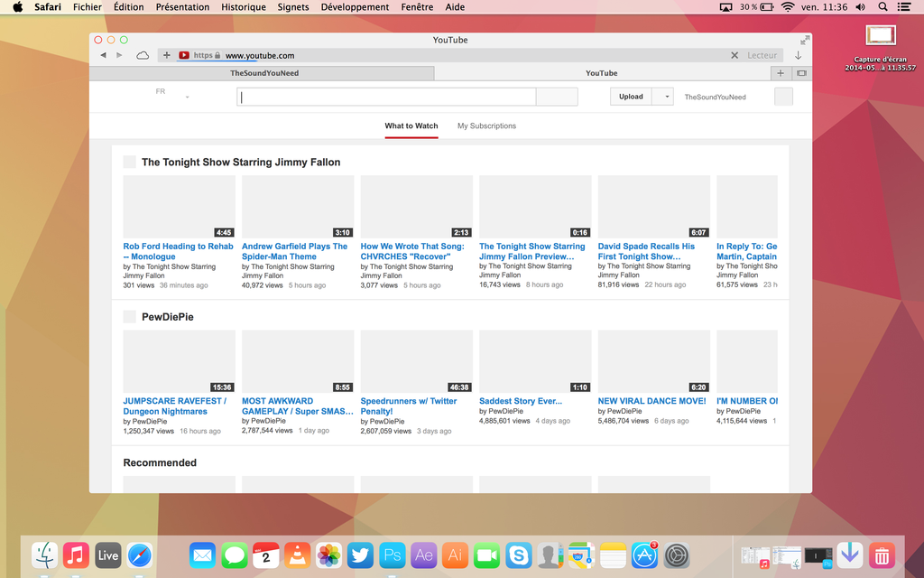Click the Safari back arrow
This screenshot has height=578, width=924.
(x=103, y=55)
